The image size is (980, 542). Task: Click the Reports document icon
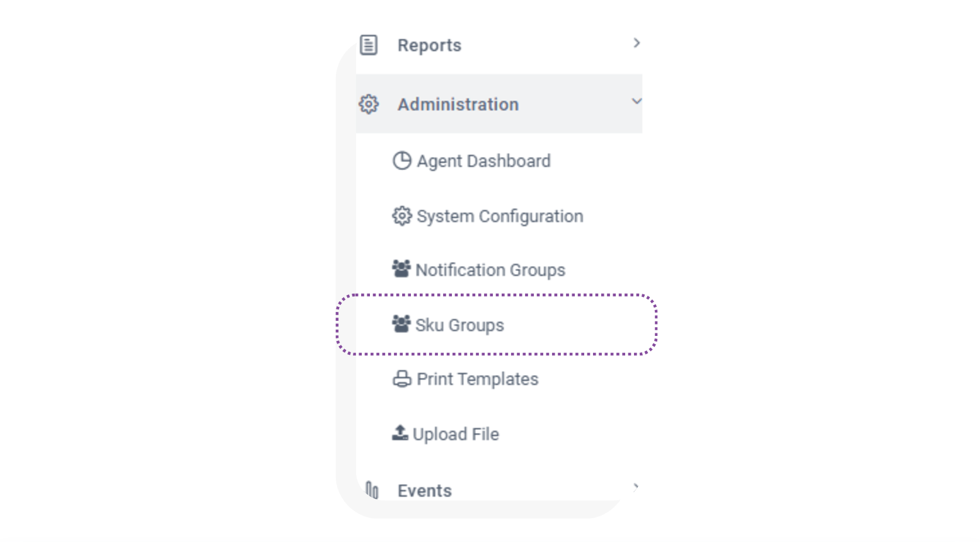pos(369,45)
